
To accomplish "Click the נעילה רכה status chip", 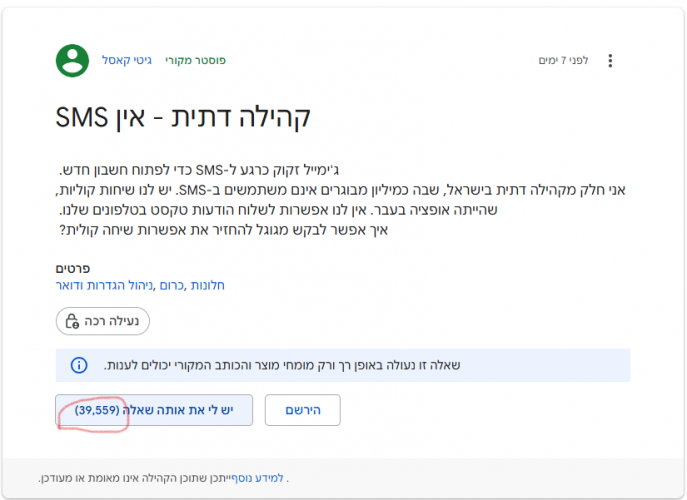I will click(x=102, y=321).
